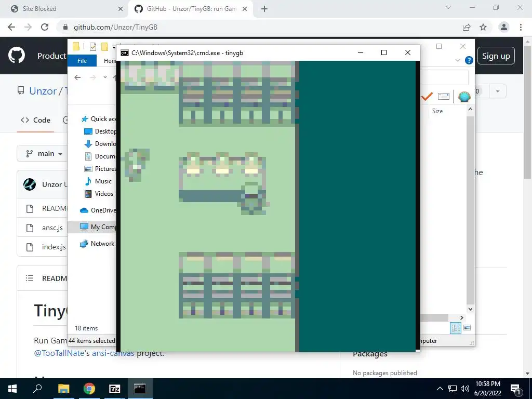This screenshot has width=532, height=399.
Task: Show hidden system tray icons
Action: click(440, 389)
